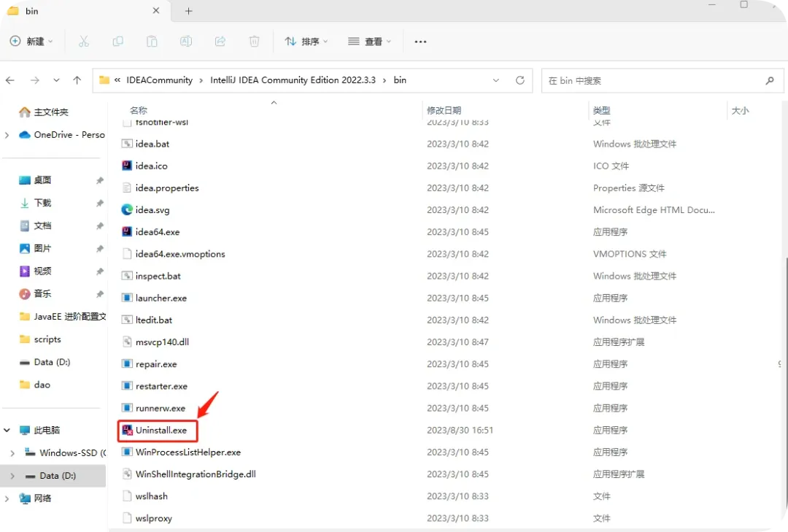Expand the OneDrive - Personal tree node
This screenshot has height=532, width=788.
coord(7,135)
